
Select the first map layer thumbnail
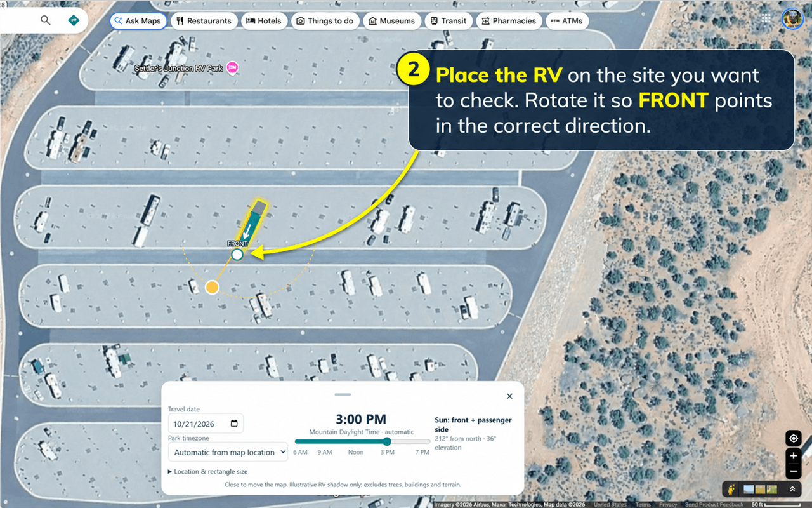[749, 490]
